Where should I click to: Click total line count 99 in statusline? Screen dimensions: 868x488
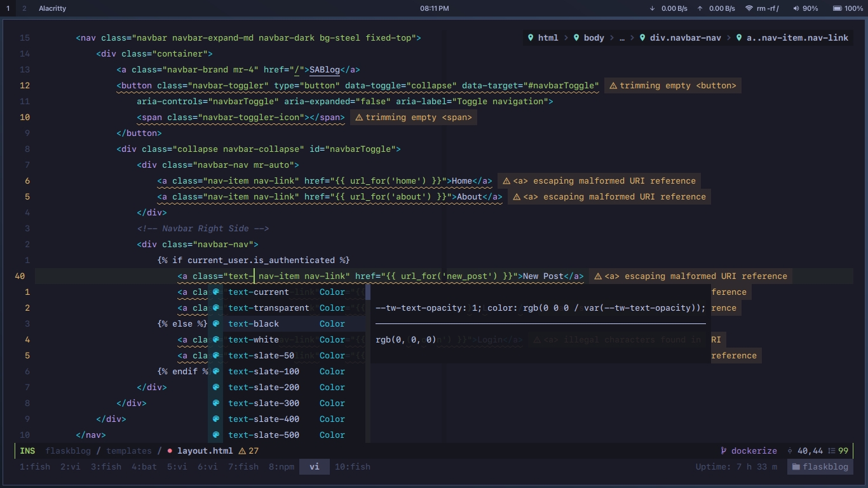pos(843,451)
